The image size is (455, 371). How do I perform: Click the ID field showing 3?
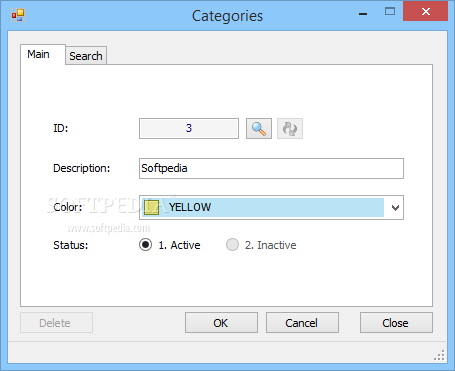click(189, 128)
